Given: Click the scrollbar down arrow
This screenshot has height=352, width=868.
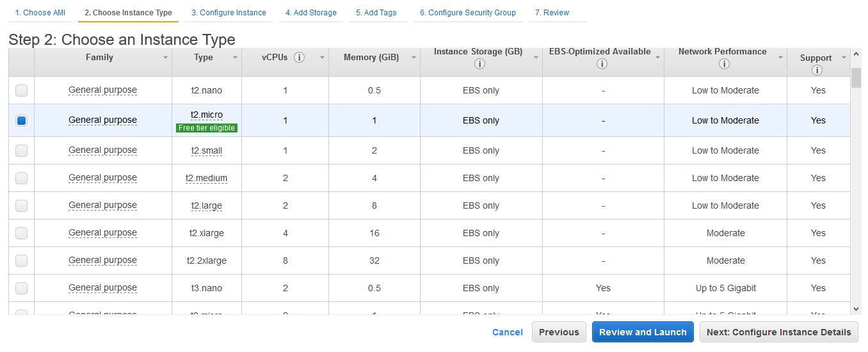Looking at the screenshot, I should tap(856, 308).
